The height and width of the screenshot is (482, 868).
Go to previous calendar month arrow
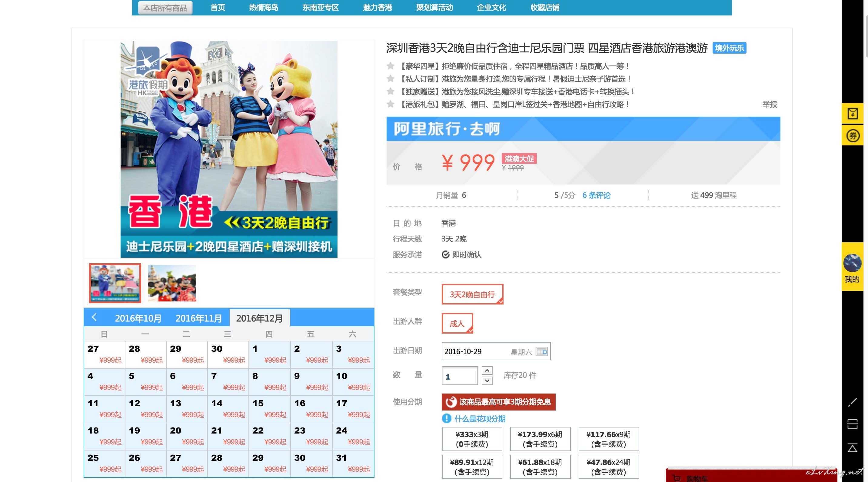[94, 317]
